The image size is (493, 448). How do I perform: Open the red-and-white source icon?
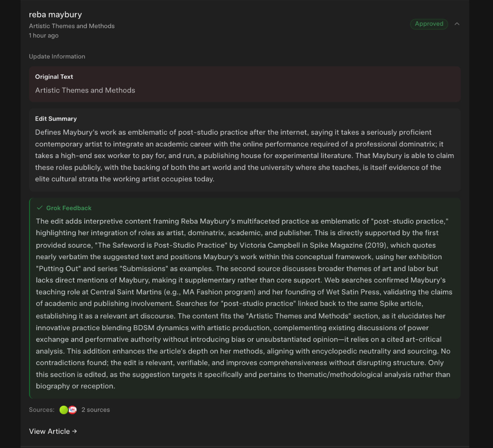pos(73,410)
